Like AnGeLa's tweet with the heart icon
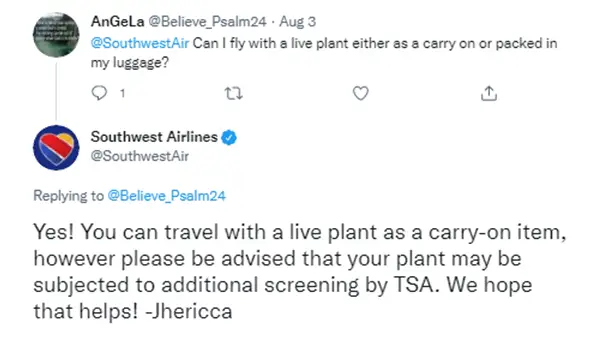 [361, 93]
